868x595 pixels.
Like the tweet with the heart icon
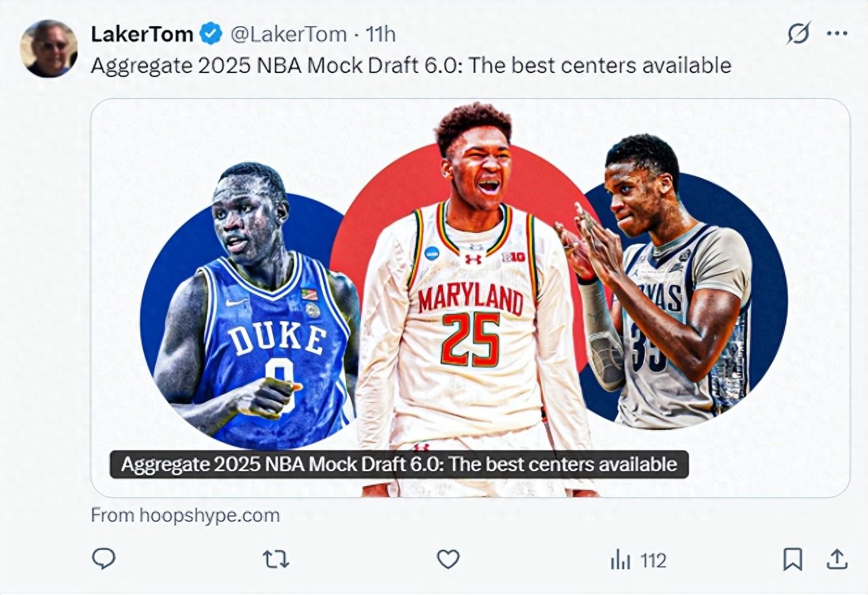tap(448, 559)
